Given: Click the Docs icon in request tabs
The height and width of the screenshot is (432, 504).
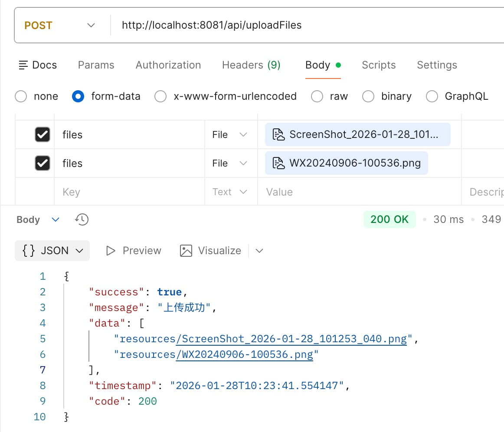Looking at the screenshot, I should click(x=23, y=65).
